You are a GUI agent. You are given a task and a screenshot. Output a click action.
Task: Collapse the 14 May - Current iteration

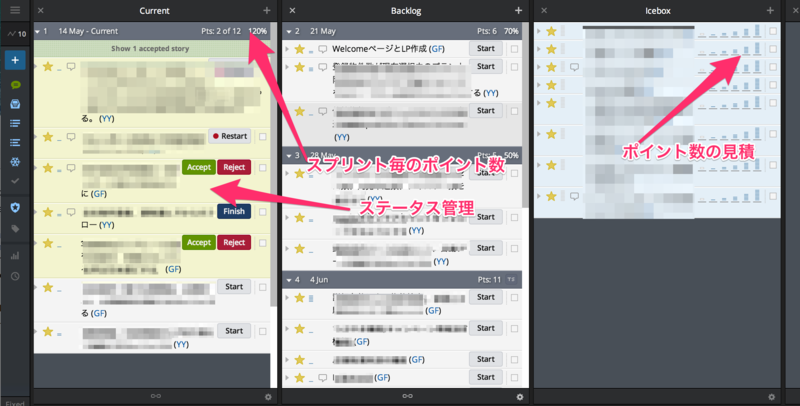pyautogui.click(x=37, y=32)
